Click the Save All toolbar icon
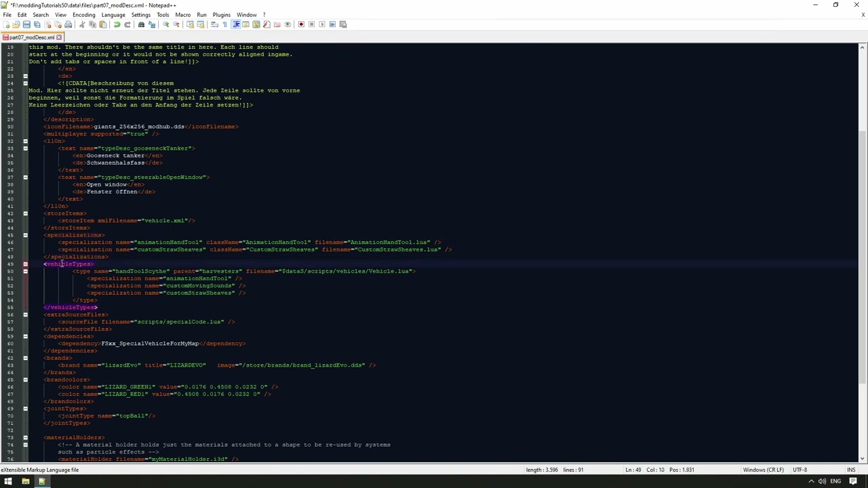 tap(37, 24)
